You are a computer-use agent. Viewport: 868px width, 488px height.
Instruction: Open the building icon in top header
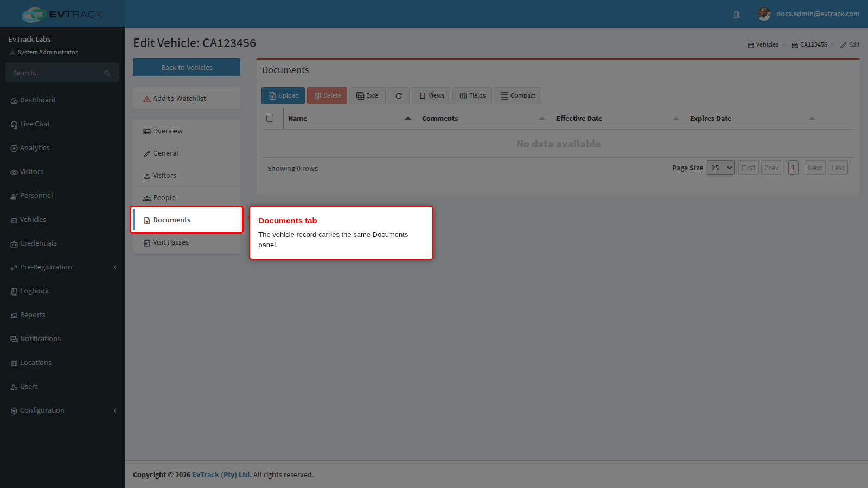pos(737,15)
